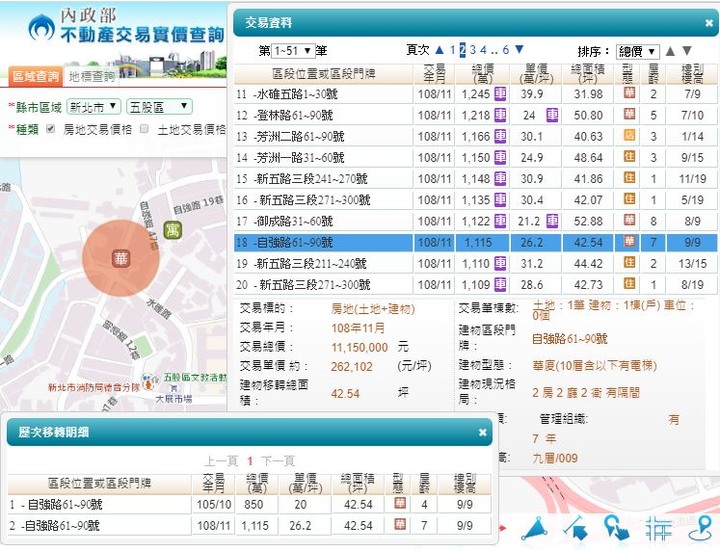Select row 12 登林路61~90號
The height and width of the screenshot is (551, 720).
click(475, 115)
